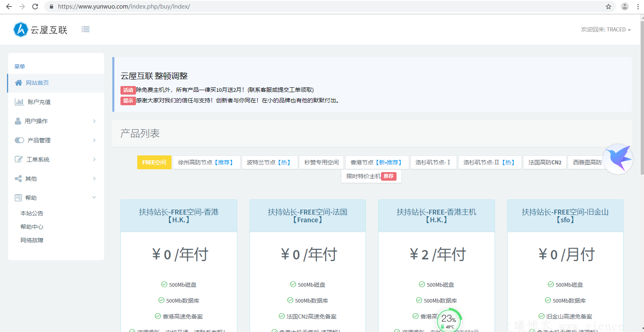Switch to 徐州高防节点 tab

click(x=206, y=162)
